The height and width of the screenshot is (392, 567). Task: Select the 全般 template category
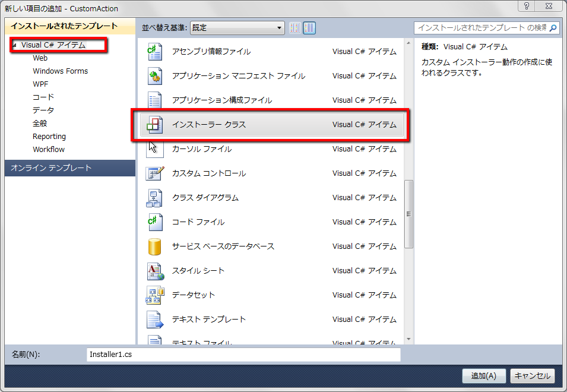40,124
